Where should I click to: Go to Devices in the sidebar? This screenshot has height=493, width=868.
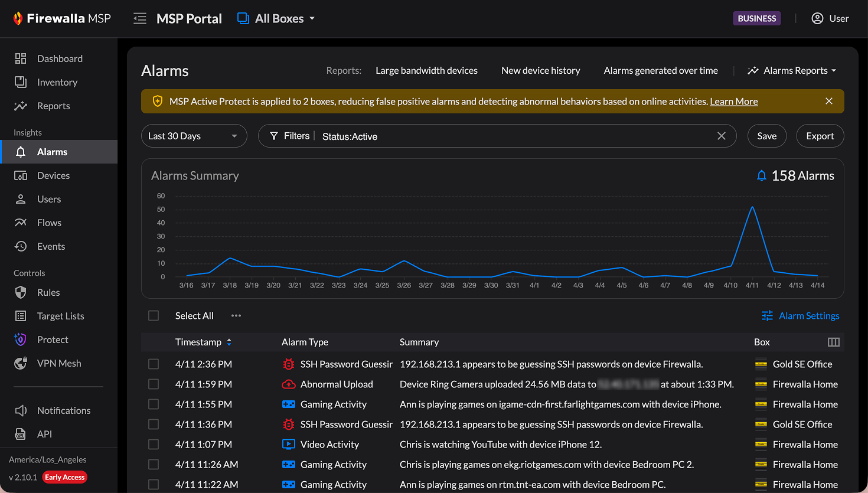(x=53, y=176)
